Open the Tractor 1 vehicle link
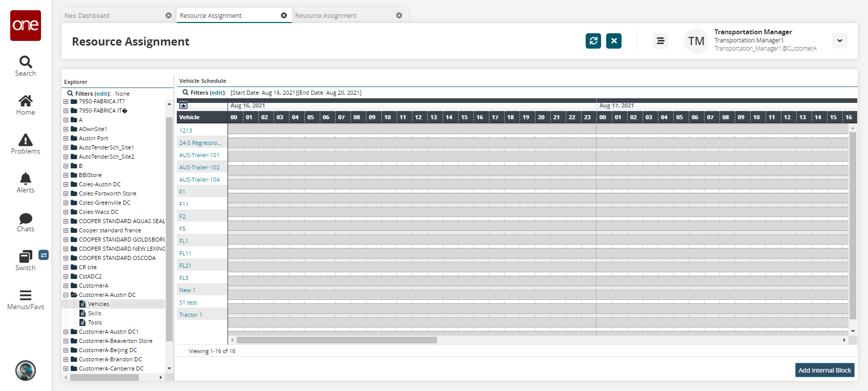The image size is (868, 391). coord(191,315)
